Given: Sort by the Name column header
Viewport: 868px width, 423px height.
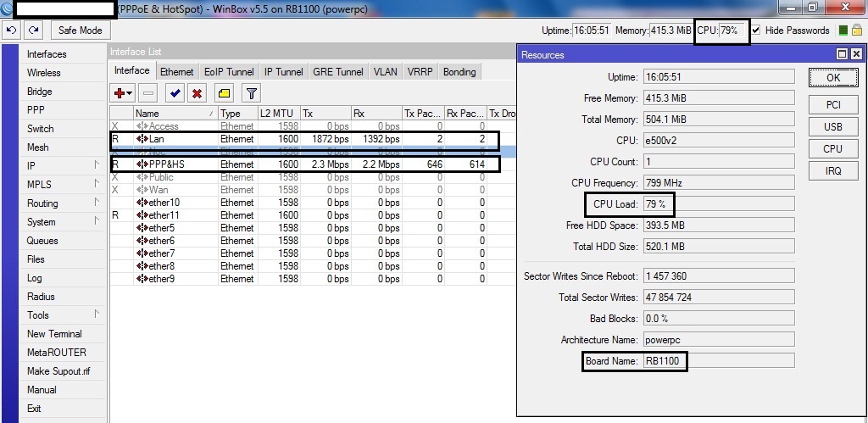Looking at the screenshot, I should point(175,113).
